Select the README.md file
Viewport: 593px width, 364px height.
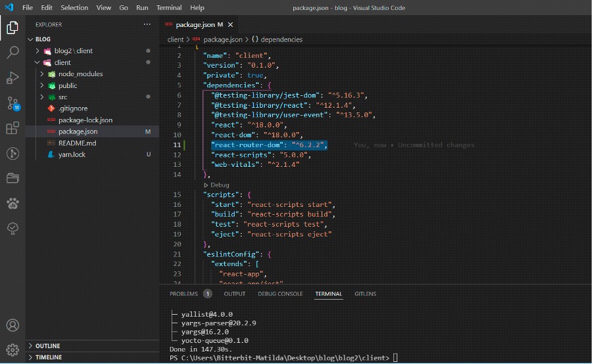point(77,143)
